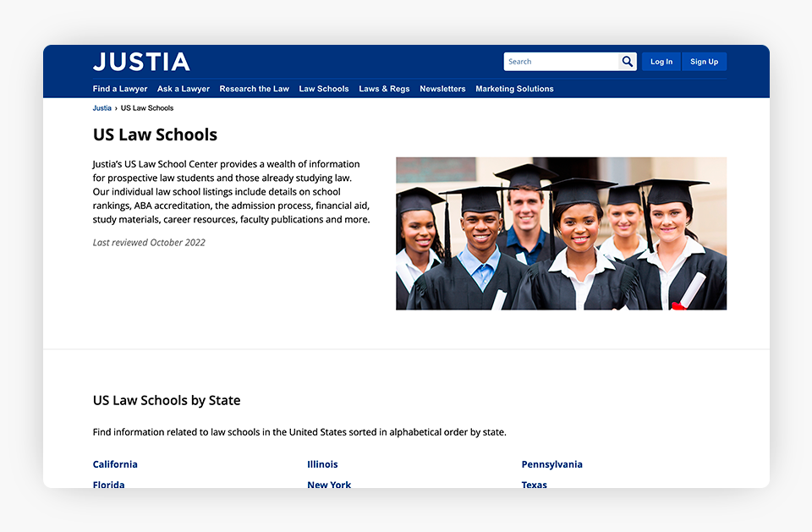Click the Justia logo in header
This screenshot has width=812, height=532.
click(x=141, y=62)
